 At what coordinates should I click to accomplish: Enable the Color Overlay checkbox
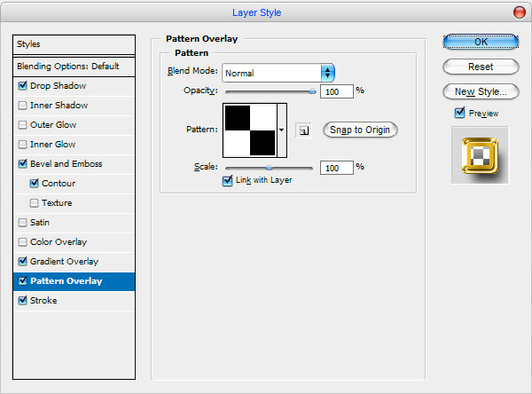pos(22,242)
